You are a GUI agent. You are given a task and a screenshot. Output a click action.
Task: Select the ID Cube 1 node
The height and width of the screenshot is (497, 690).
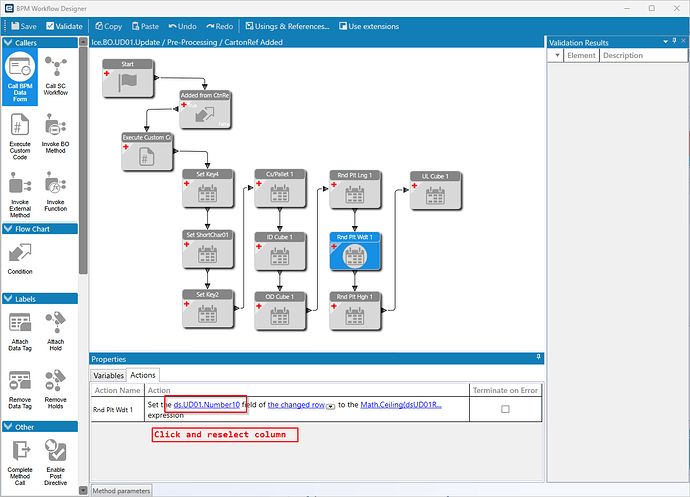280,251
